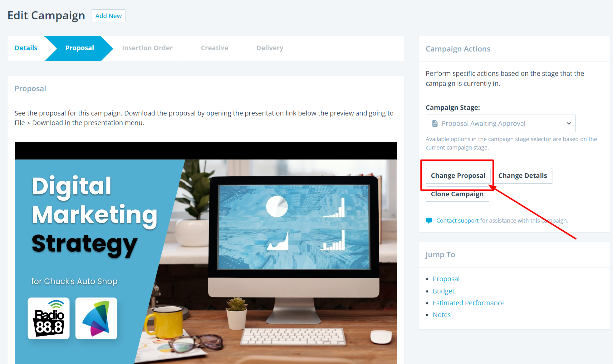Click the colorful fan-shaped logo
Viewport: 613px width, 364px height.
coord(96,318)
